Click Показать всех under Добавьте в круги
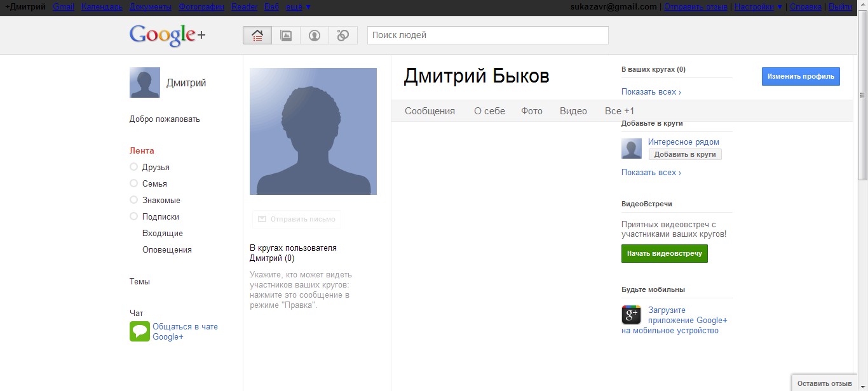The width and height of the screenshot is (868, 391). [x=651, y=172]
